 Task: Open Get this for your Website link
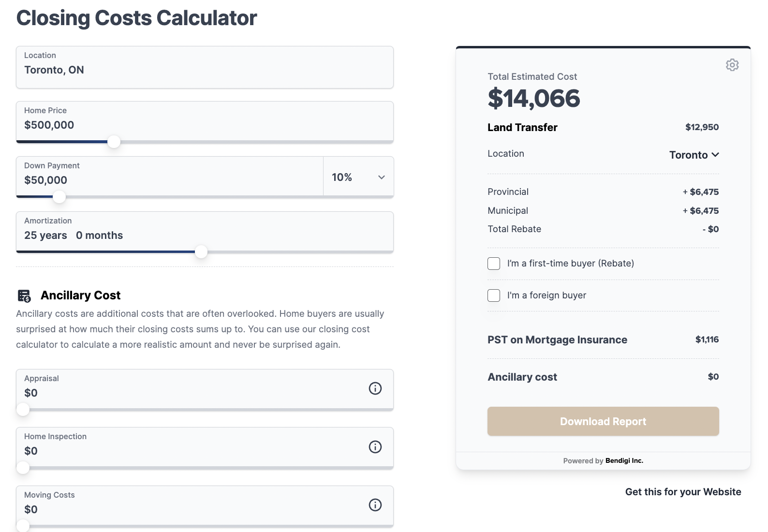pos(682,491)
